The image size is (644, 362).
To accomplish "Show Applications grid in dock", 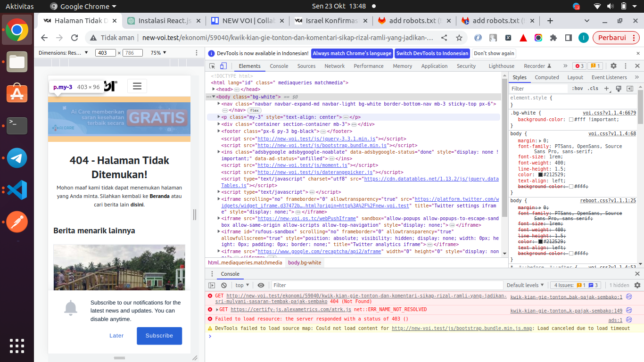I will point(17,346).
